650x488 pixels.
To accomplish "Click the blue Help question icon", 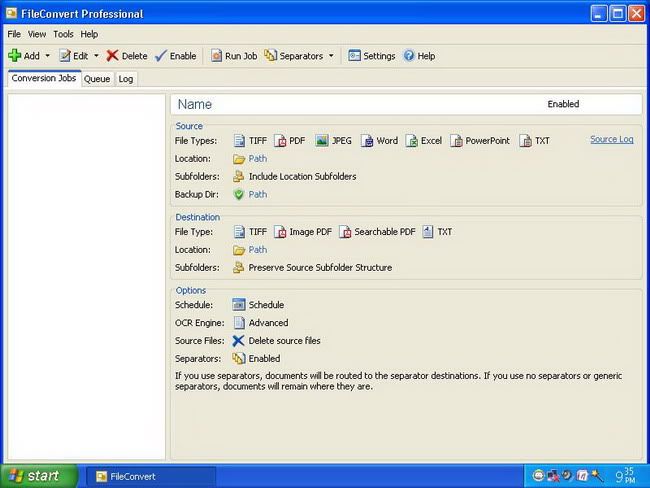I will (409, 56).
